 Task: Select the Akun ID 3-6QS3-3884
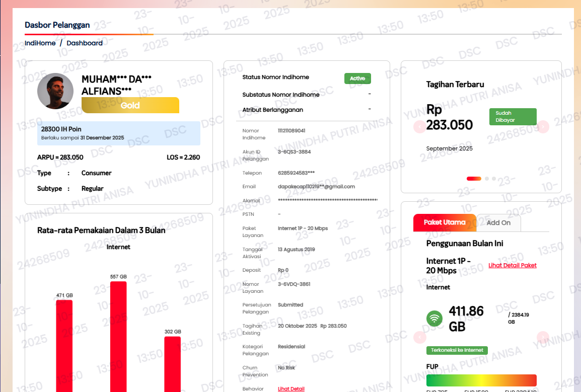(294, 152)
